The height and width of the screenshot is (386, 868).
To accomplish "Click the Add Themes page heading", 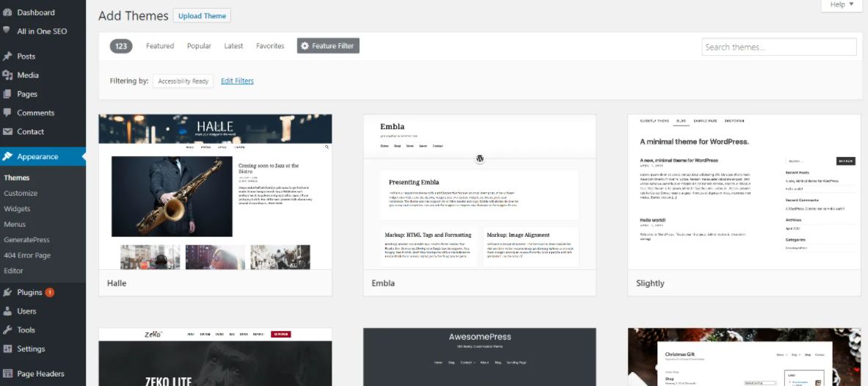I will coord(134,16).
